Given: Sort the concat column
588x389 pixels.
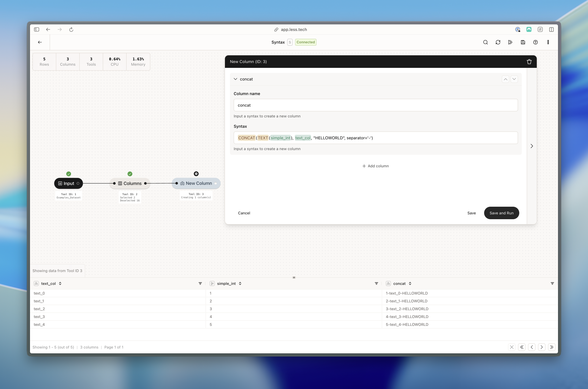Looking at the screenshot, I should coord(410,284).
